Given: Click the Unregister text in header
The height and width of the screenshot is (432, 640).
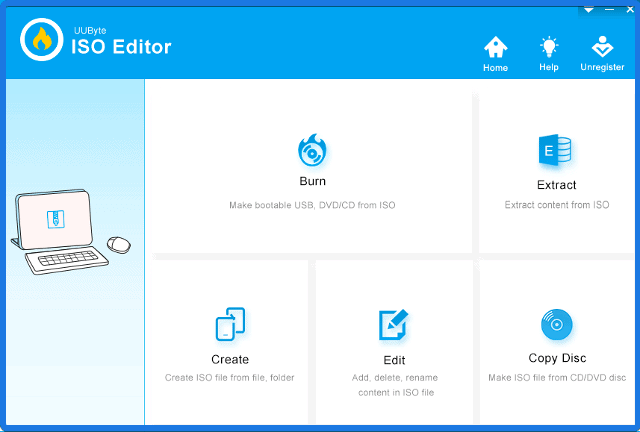Looking at the screenshot, I should point(602,67).
